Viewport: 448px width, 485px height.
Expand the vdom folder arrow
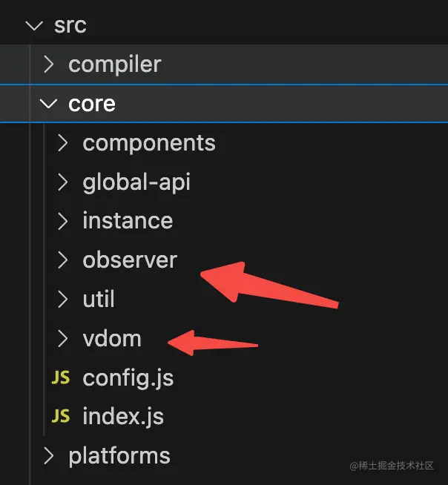63,339
